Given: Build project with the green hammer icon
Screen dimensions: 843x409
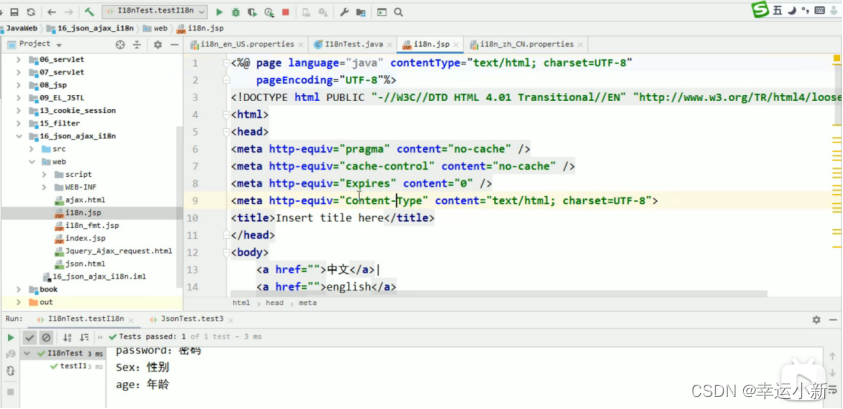Looking at the screenshot, I should (89, 12).
